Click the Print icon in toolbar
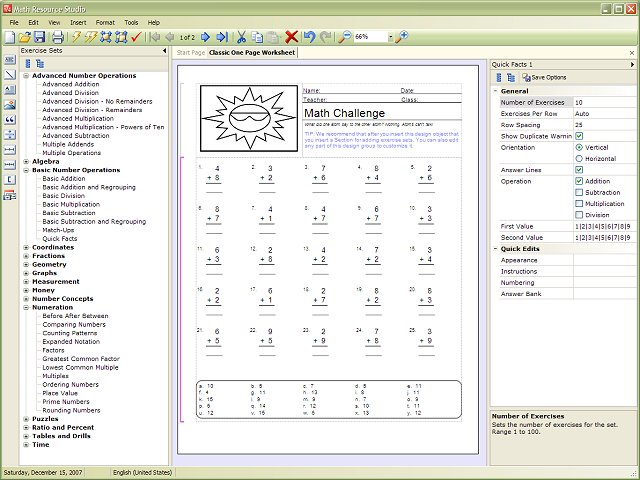The image size is (640, 480). pyautogui.click(x=57, y=37)
